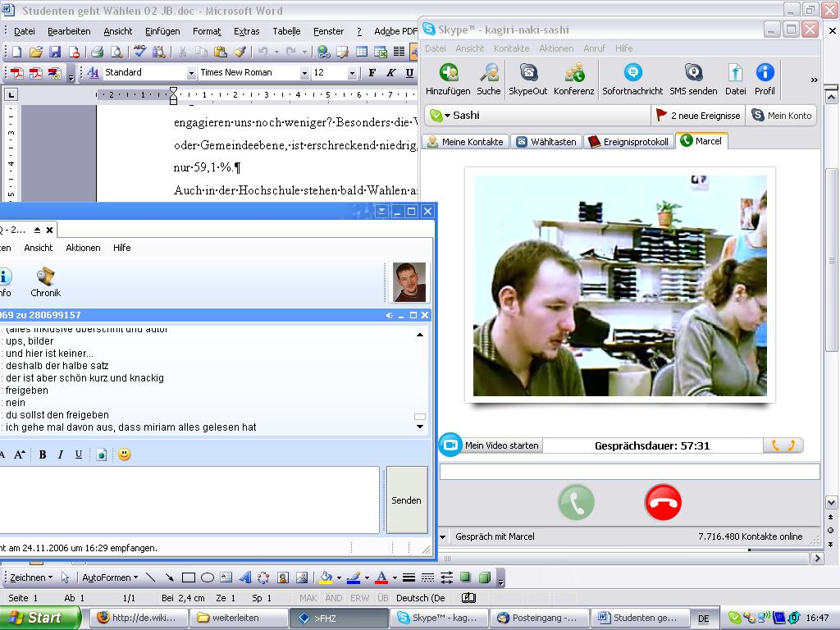This screenshot has width=840, height=630.
Task: Run the ABC spelling check in Word
Action: (x=139, y=52)
